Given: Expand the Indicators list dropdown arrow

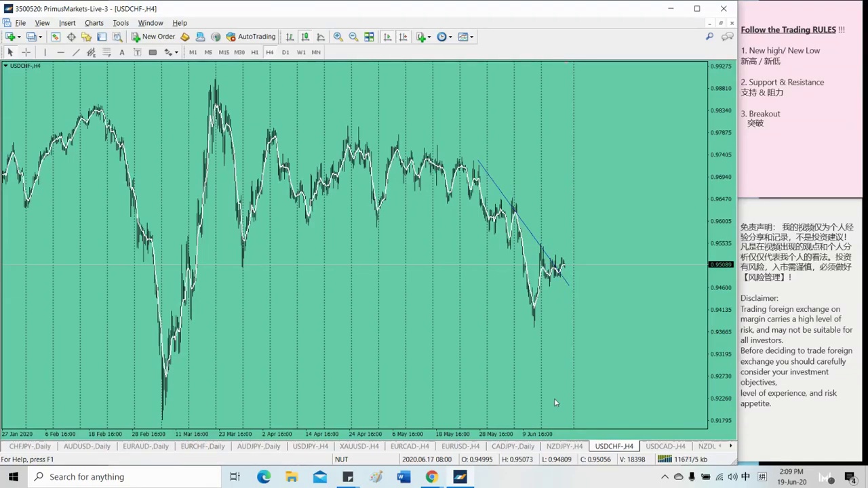Looking at the screenshot, I should tap(429, 37).
